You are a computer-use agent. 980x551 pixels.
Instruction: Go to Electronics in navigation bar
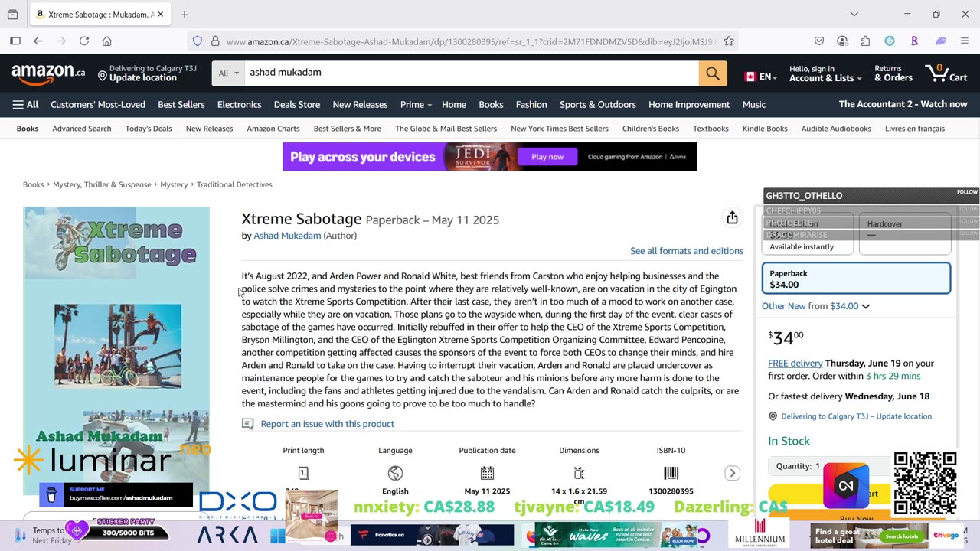pyautogui.click(x=239, y=105)
